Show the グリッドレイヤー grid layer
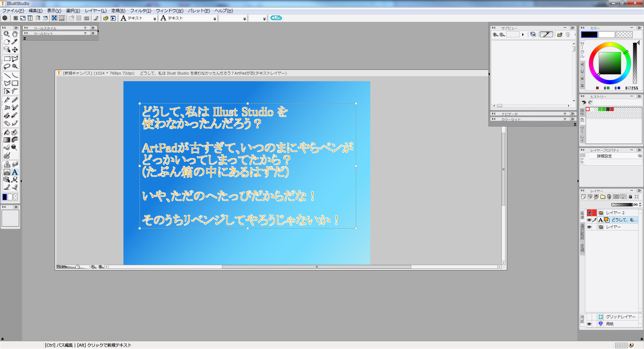This screenshot has height=349, width=644. 589,317
